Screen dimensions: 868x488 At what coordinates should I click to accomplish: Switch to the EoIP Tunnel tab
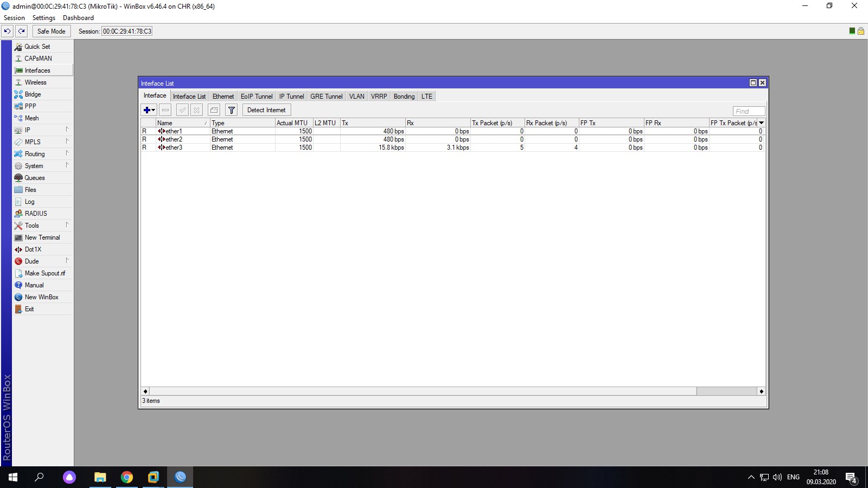pos(257,97)
